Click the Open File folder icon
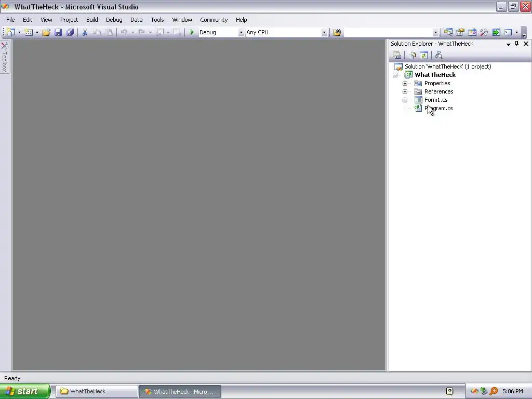Image resolution: width=532 pixels, height=399 pixels. pos(46,32)
